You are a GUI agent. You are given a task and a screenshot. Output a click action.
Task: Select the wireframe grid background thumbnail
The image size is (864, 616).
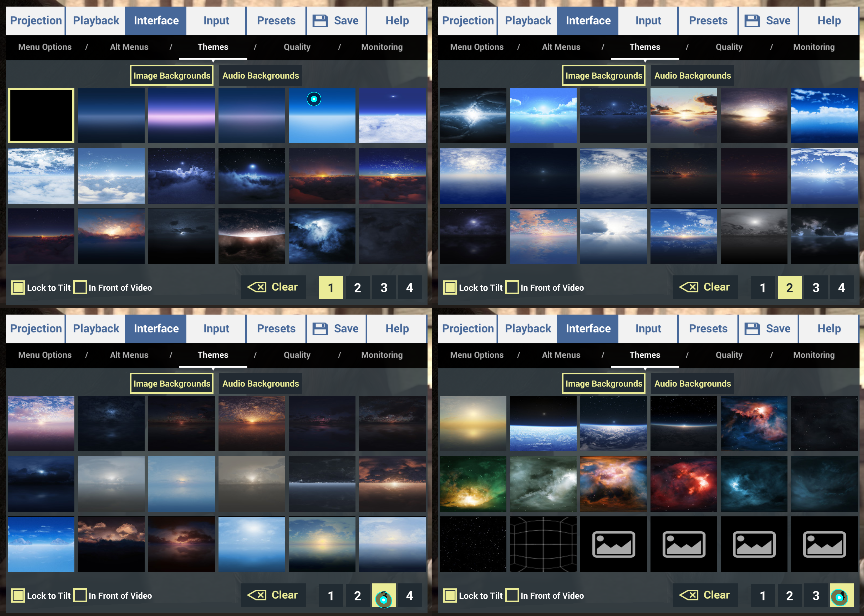543,544
